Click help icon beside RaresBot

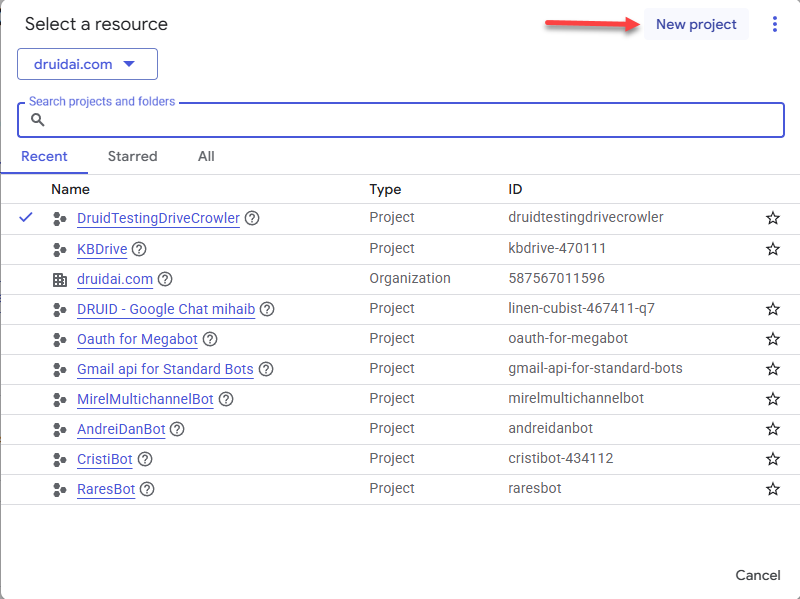(x=147, y=489)
